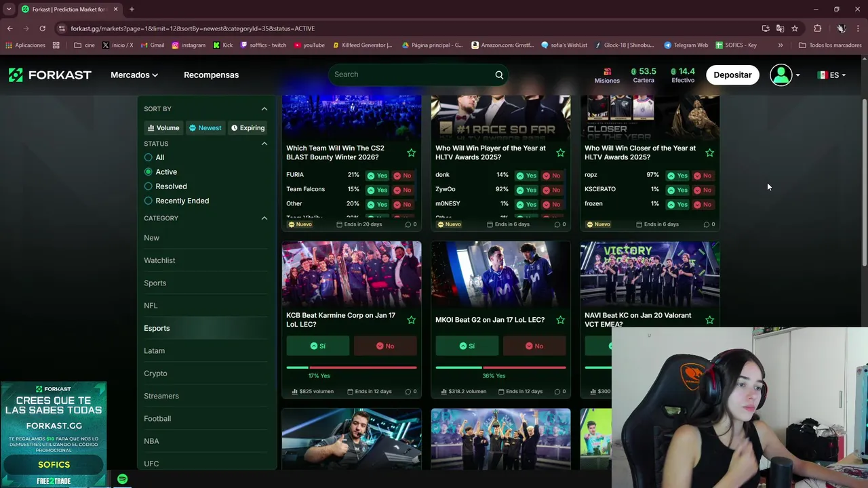
Task: Open Todos los marcadores folder
Action: (x=830, y=45)
